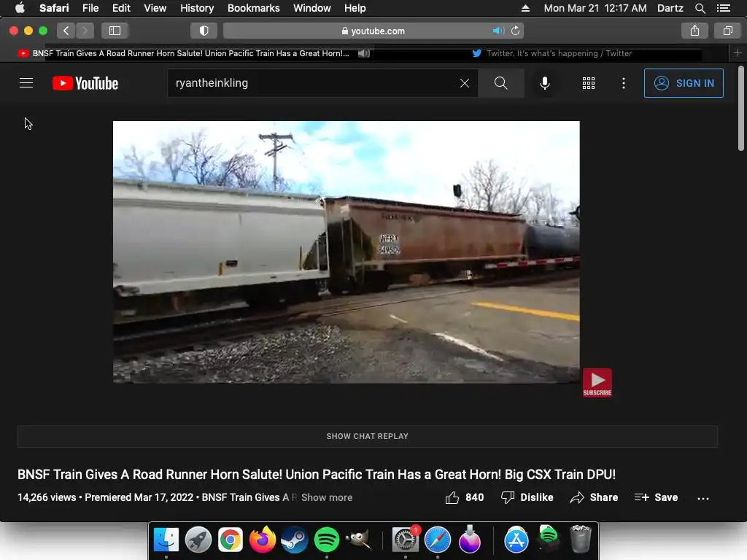Viewport: 747px width, 560px height.
Task: Go back in Safari
Action: [x=66, y=31]
